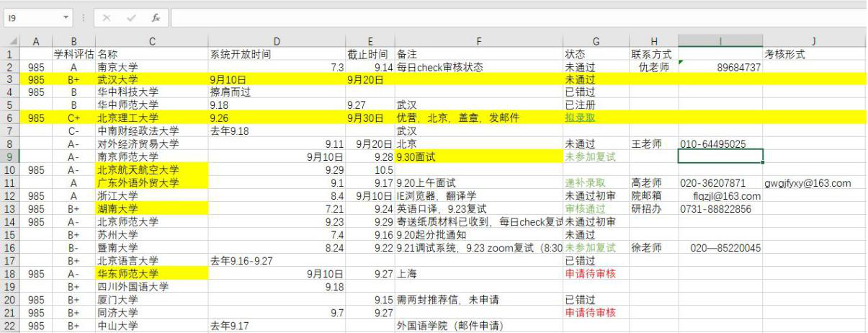Select column J header
Viewport: 868px width, 333px height.
pos(814,43)
